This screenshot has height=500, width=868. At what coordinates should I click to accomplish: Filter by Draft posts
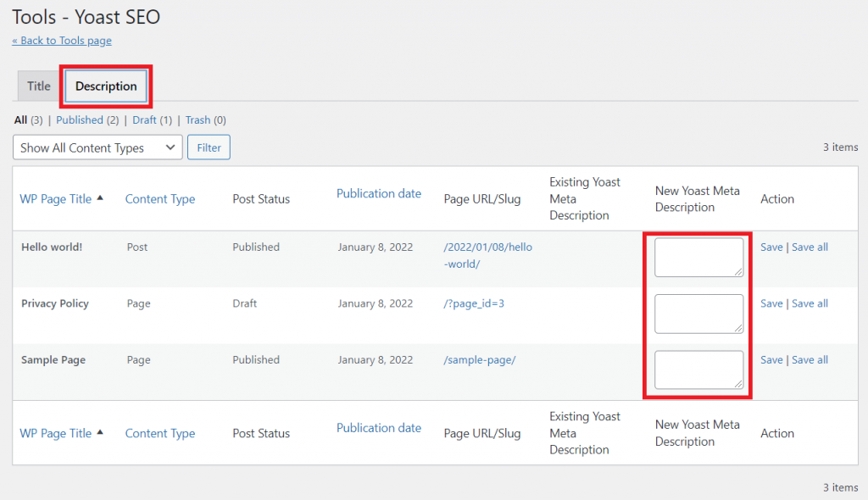[x=144, y=120]
